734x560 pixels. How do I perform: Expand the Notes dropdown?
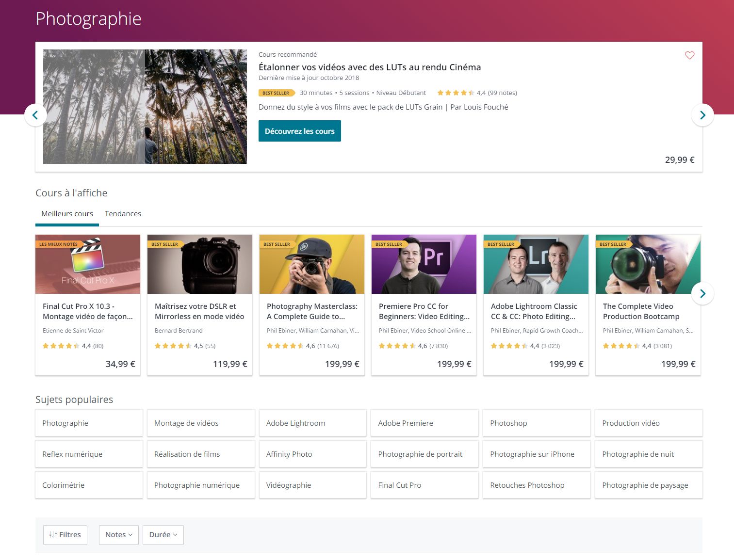point(119,535)
